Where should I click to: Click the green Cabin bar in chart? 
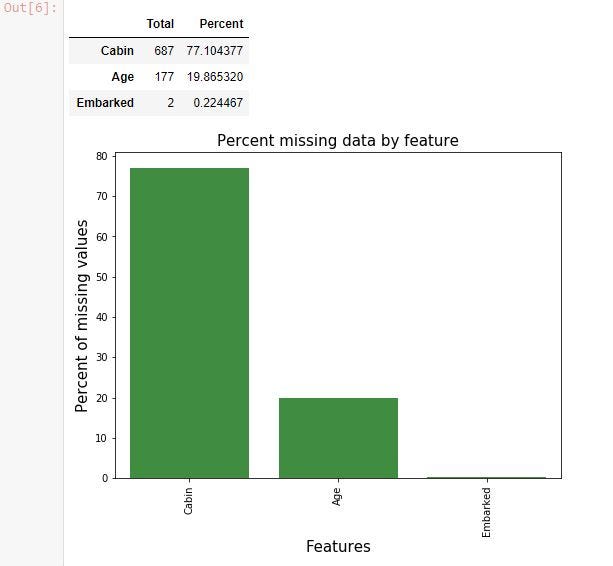[x=189, y=323]
